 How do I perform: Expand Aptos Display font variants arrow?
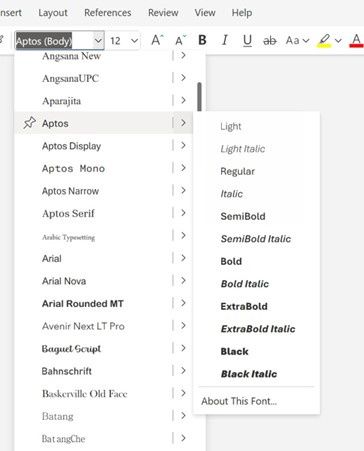point(183,145)
